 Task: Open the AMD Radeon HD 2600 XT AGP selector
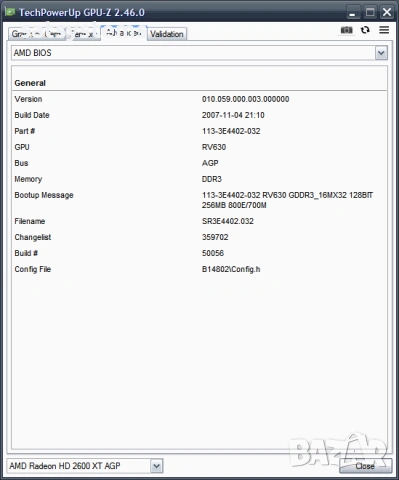click(x=85, y=466)
